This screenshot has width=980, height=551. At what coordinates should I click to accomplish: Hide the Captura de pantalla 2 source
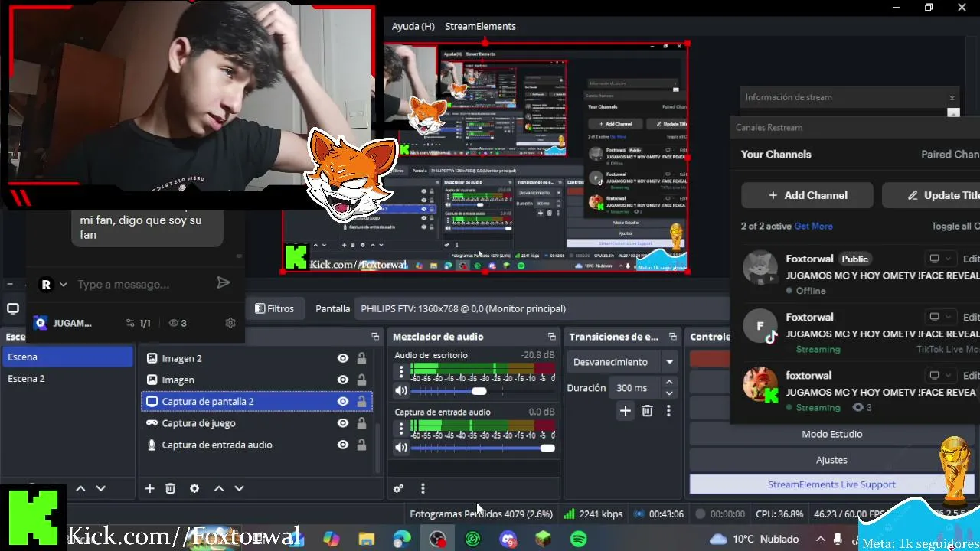(343, 401)
